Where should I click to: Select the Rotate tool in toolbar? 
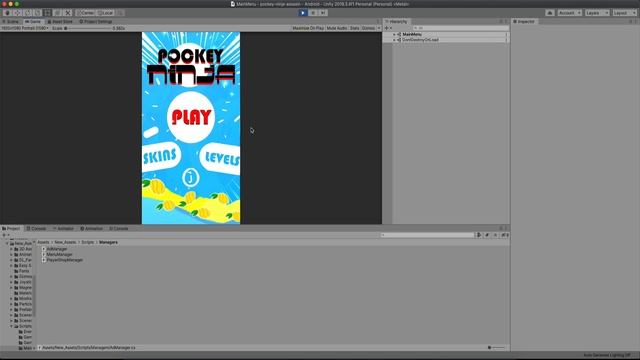click(27, 13)
